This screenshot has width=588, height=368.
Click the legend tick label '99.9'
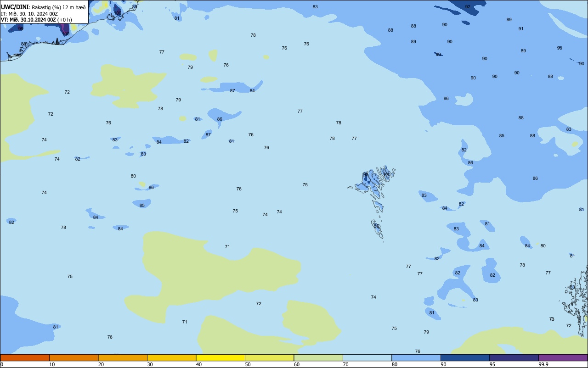click(543, 364)
